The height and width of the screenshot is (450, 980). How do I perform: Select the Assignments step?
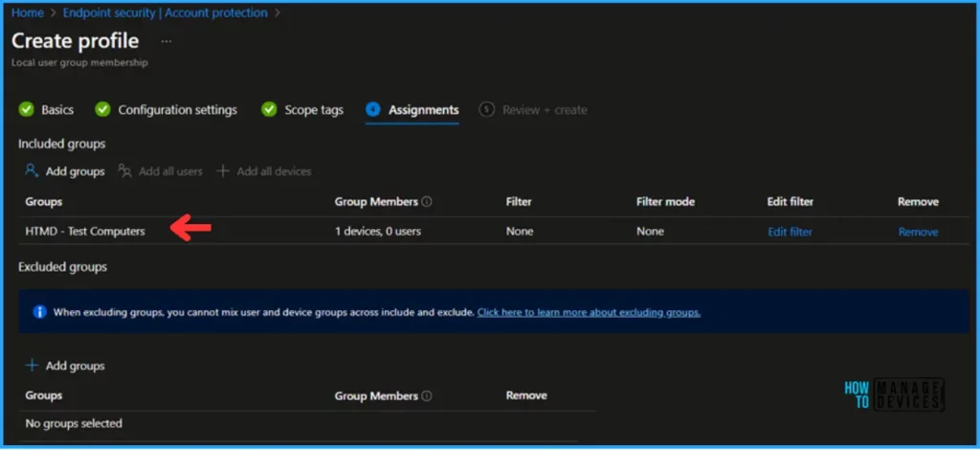pyautogui.click(x=424, y=110)
